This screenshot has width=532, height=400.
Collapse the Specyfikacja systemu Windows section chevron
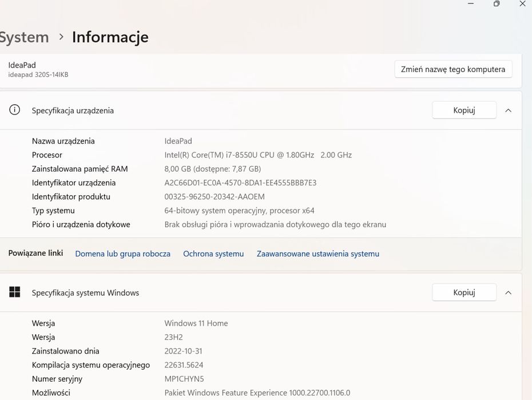coord(508,292)
